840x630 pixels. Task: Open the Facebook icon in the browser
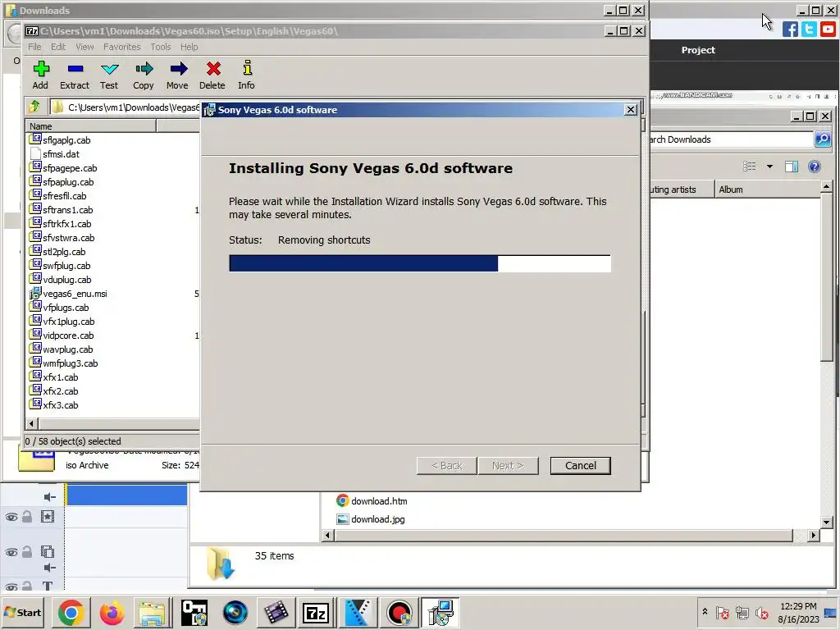click(x=790, y=29)
